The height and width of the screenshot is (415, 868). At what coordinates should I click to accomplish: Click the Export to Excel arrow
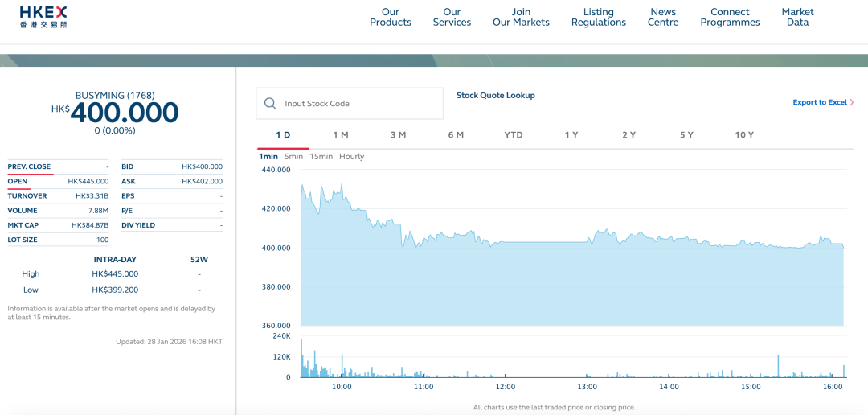click(x=852, y=103)
